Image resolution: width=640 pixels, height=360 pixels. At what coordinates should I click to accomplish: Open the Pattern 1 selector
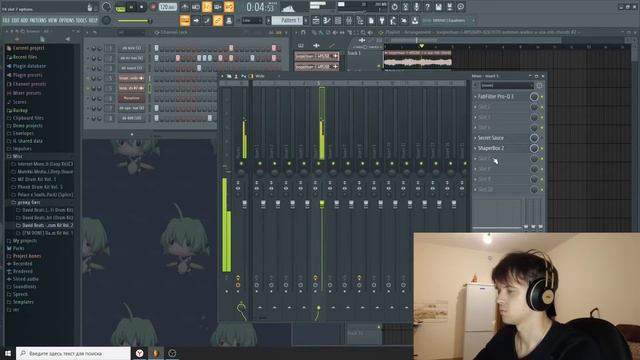pyautogui.click(x=288, y=20)
